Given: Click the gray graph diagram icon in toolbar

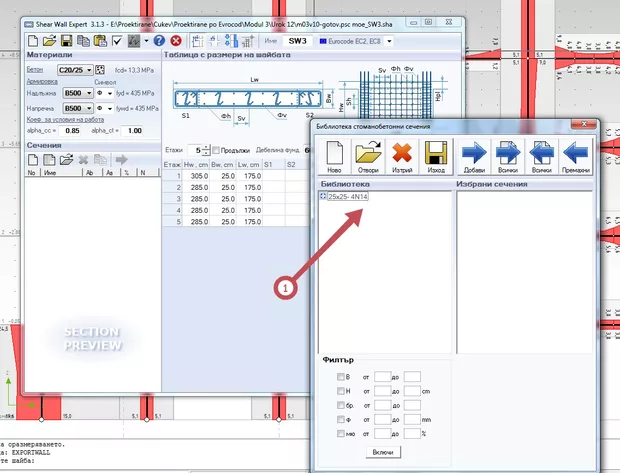Looking at the screenshot, I should point(134,41).
